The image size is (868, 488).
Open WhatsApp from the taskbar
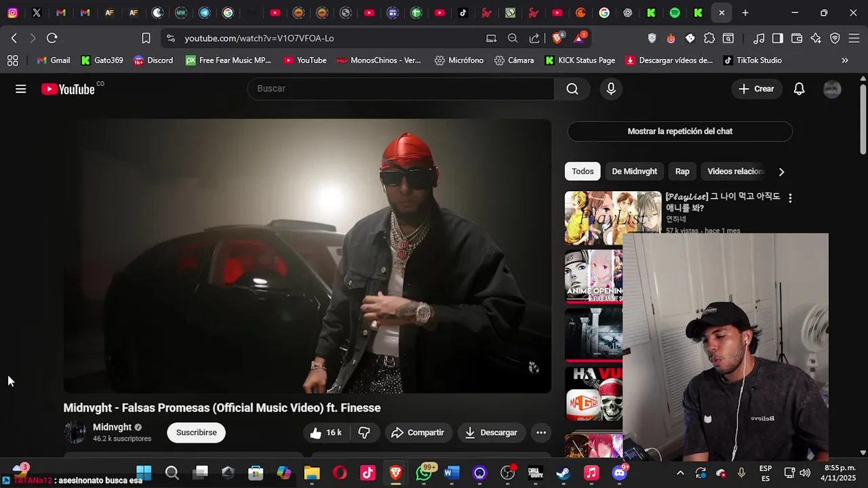(x=424, y=473)
